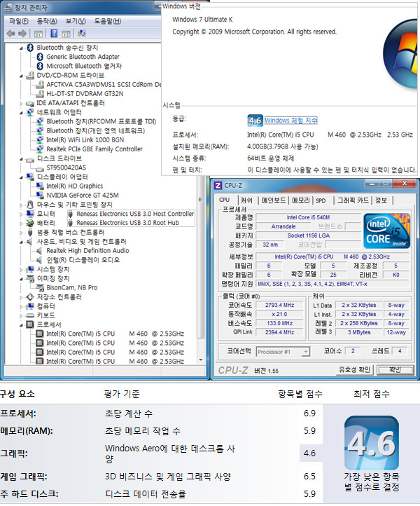The width and height of the screenshot is (420, 506).
Task: Collapse the 디스플레이 어댑터 category
Action: tap(21, 177)
